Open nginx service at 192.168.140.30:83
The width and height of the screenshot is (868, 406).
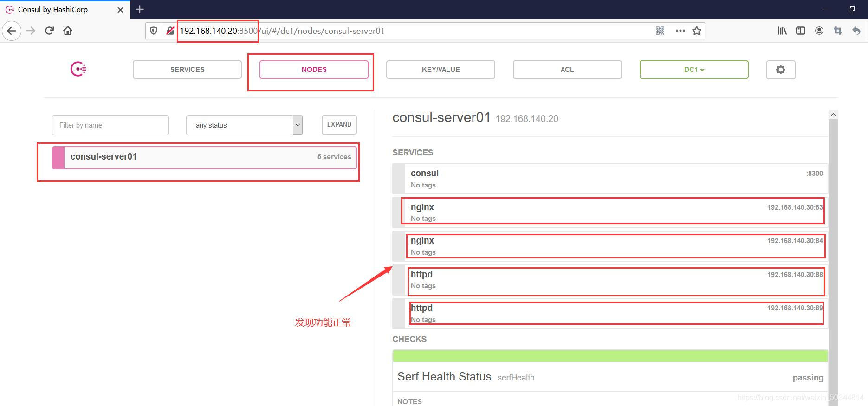[x=610, y=212]
